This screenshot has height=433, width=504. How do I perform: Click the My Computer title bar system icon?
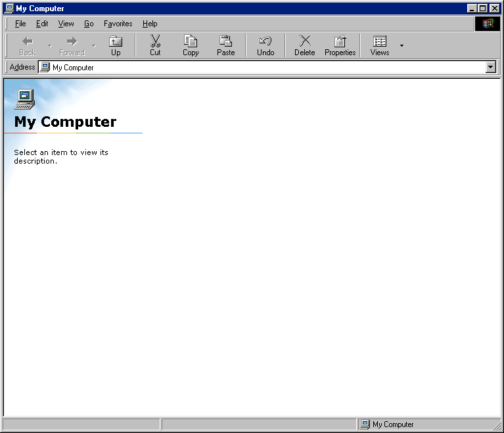tap(9, 9)
